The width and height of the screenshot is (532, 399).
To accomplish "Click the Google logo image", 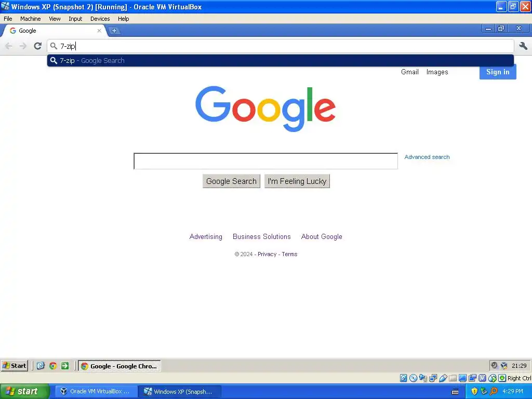I will click(x=265, y=109).
